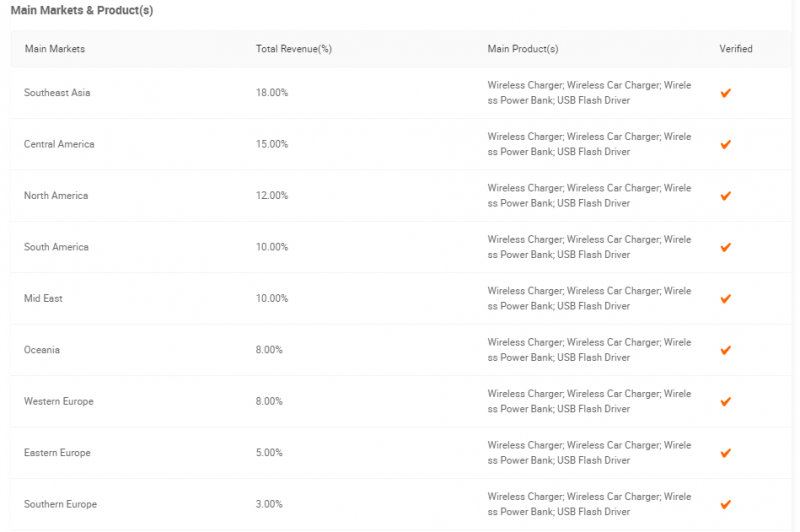
Task: Click the Main Markets & Product(s) heading
Action: (82, 10)
